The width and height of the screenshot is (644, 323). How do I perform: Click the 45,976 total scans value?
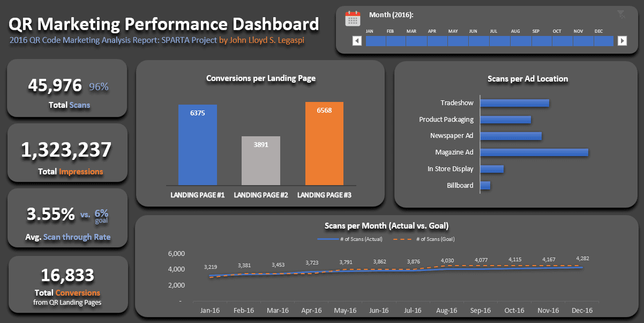pyautogui.click(x=55, y=85)
